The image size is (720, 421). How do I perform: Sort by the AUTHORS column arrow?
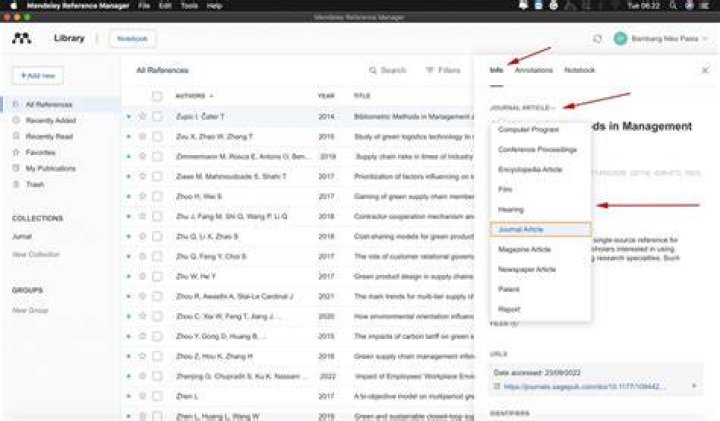point(212,96)
